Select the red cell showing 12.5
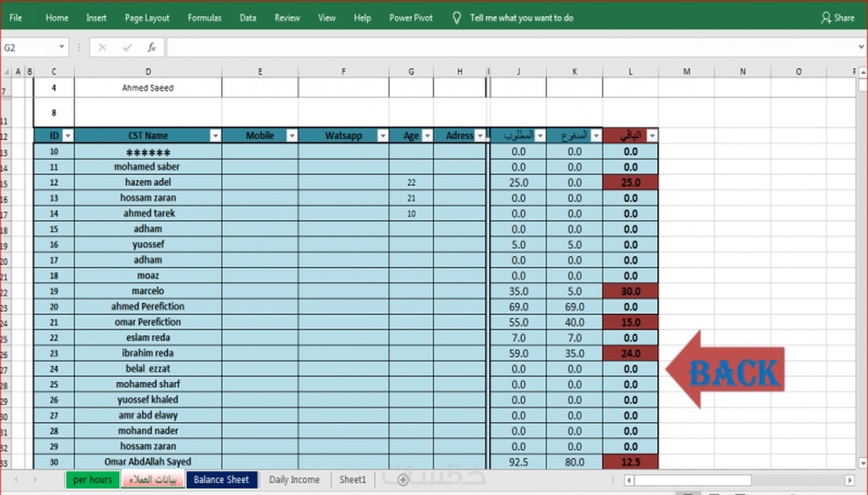The image size is (868, 495). 631,462
